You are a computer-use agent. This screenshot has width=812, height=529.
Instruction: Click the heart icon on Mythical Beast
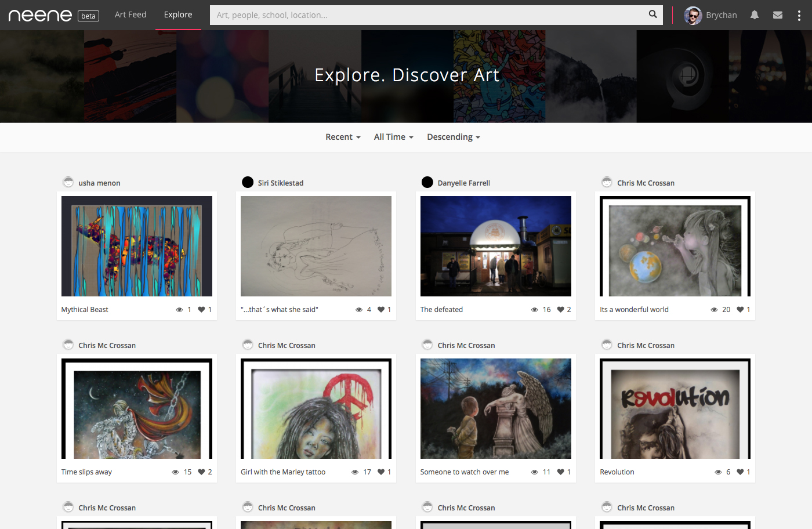point(201,310)
